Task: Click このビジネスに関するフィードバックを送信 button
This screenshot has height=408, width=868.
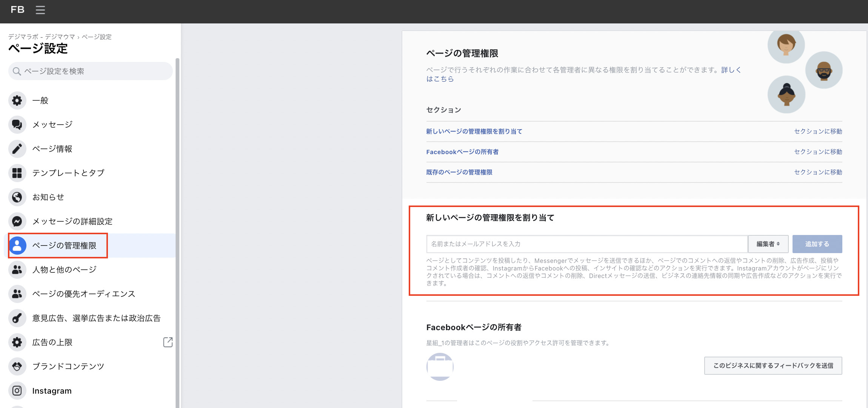Action: click(x=773, y=366)
